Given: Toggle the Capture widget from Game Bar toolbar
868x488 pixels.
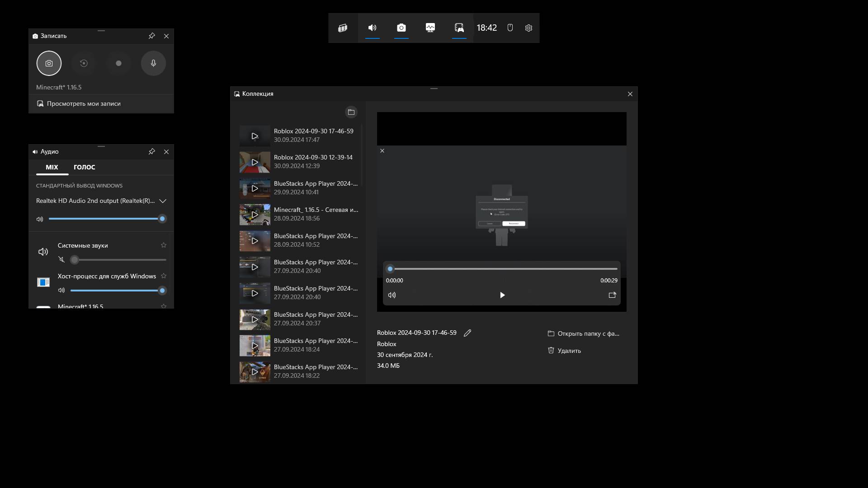Looking at the screenshot, I should (401, 28).
